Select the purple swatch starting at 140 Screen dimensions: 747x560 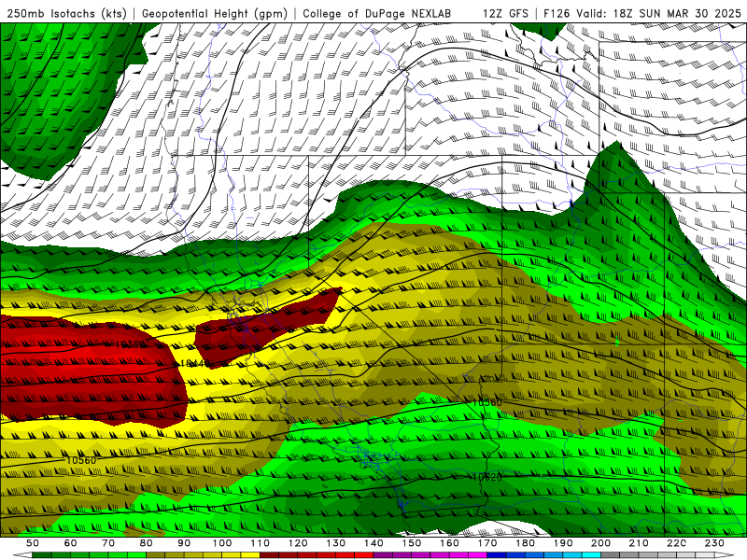[x=383, y=555]
